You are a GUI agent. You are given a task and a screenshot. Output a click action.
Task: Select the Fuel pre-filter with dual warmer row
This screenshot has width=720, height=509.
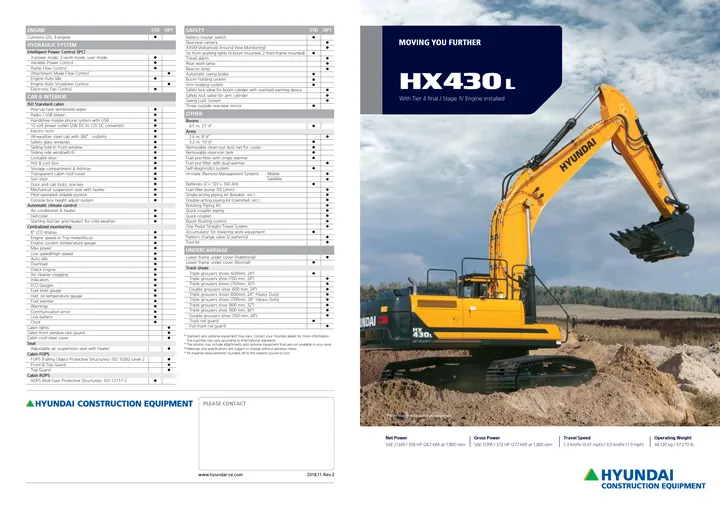[259, 163]
